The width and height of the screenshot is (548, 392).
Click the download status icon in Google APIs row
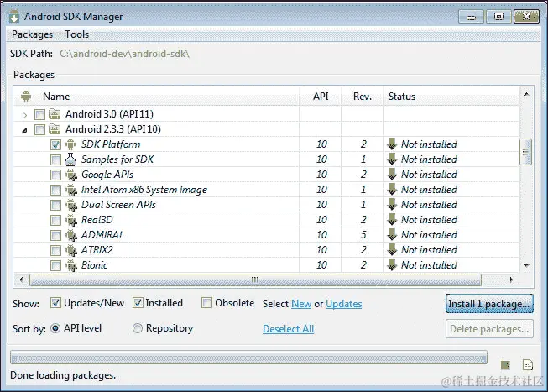392,174
